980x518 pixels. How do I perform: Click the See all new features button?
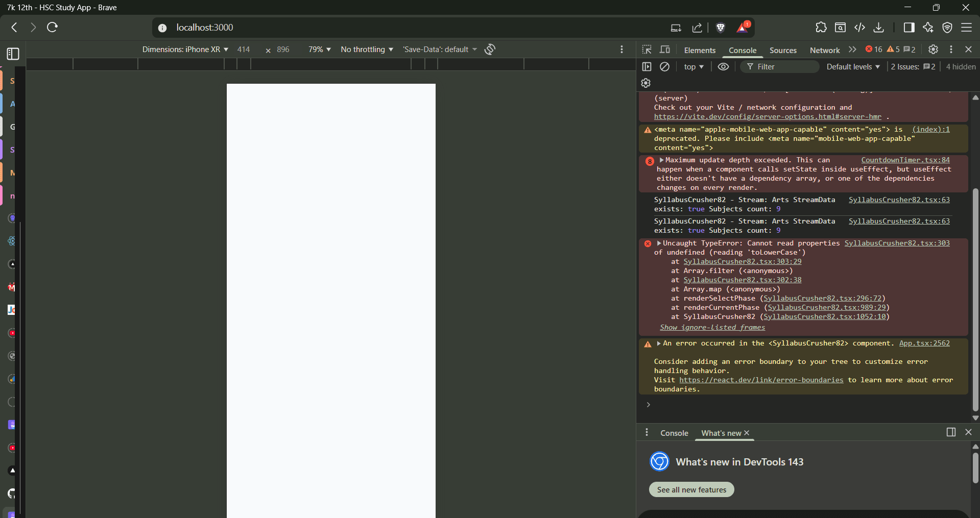coord(691,489)
